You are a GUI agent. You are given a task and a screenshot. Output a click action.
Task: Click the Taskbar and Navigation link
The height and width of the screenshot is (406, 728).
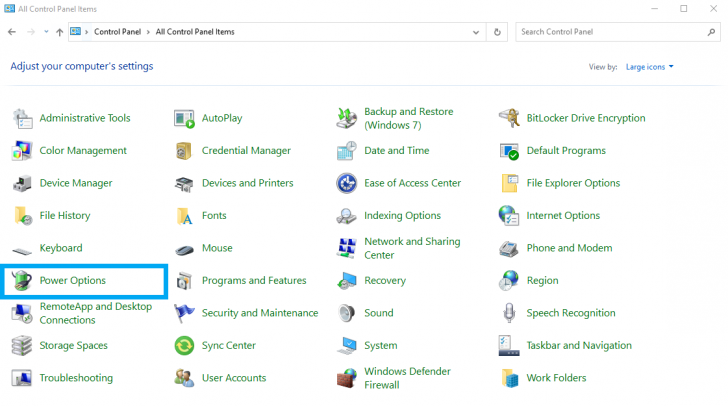pos(579,346)
